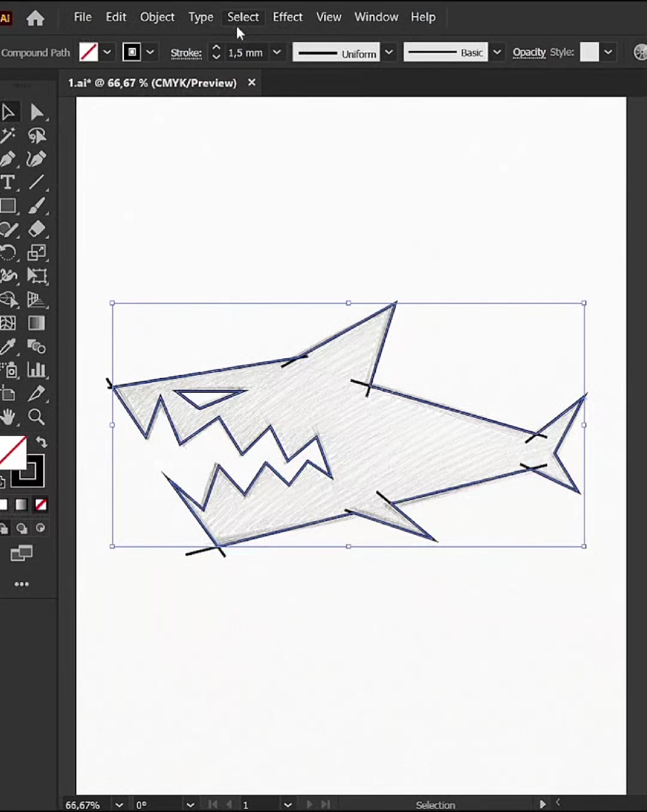Screen dimensions: 647x812
Task: Click the Opacity panel link
Action: click(529, 53)
